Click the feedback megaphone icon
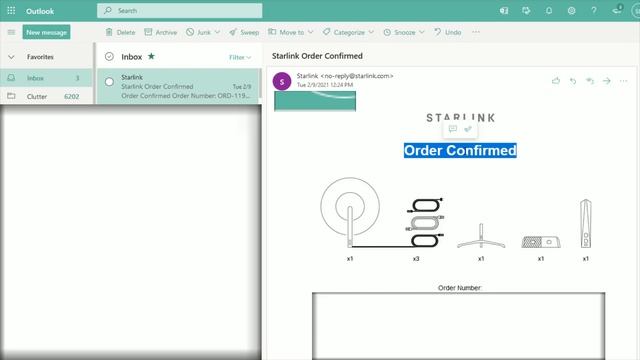Viewport: 640px width, 360px height. tap(617, 10)
